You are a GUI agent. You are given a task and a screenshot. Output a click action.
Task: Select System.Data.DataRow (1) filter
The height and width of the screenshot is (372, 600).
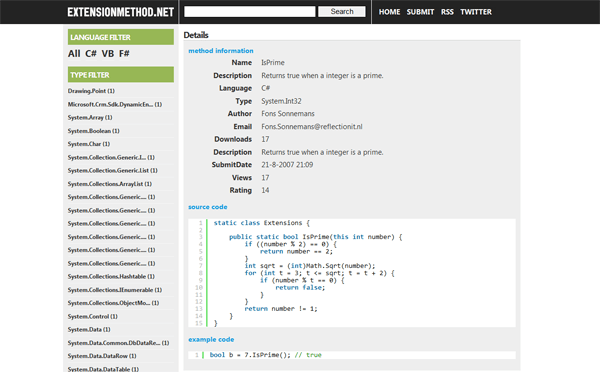(x=102, y=356)
